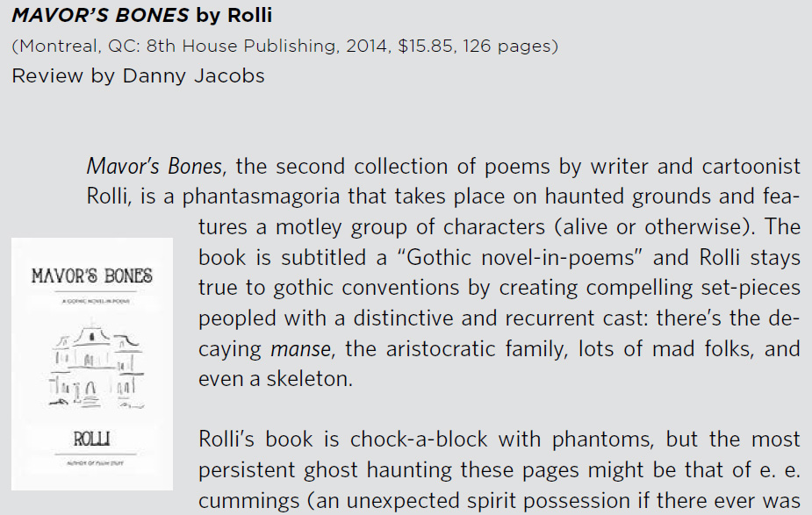Click the Mavor's Bones book cover thumbnail
Screen dimensions: 812x515
[x=92, y=364]
